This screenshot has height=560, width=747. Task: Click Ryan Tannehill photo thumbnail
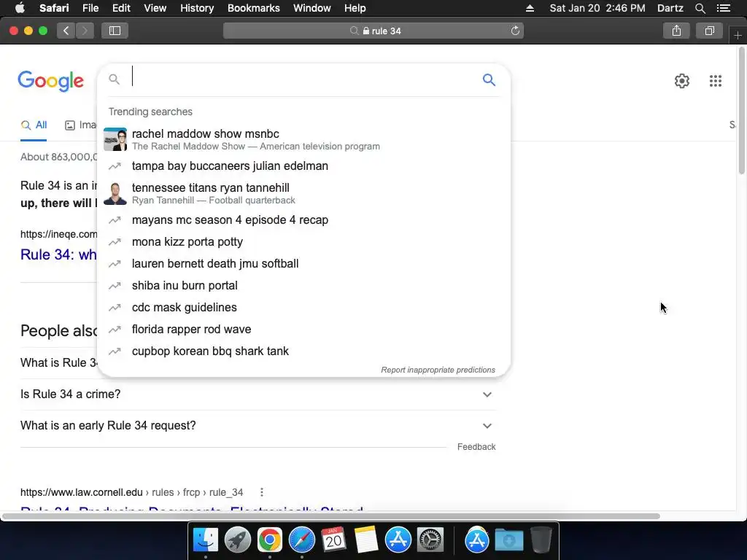(115, 193)
